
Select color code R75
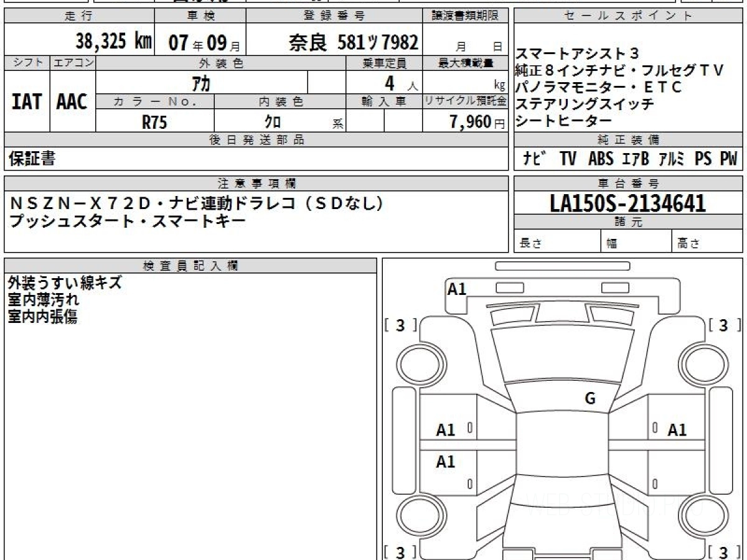(154, 122)
